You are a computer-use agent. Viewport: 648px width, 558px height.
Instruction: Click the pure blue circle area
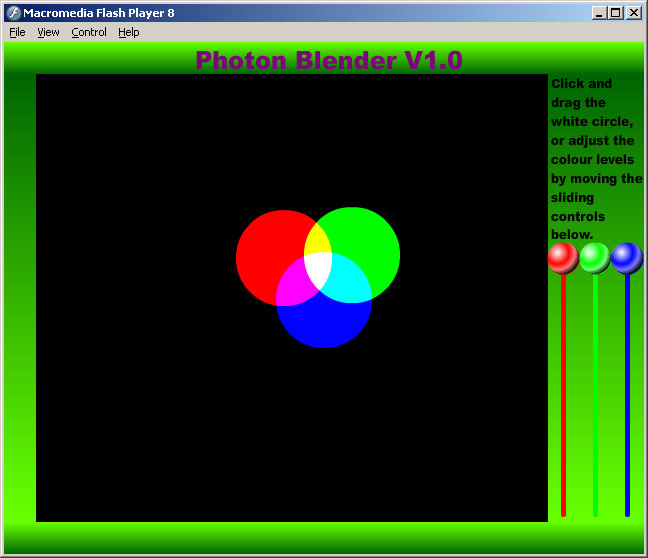[324, 322]
